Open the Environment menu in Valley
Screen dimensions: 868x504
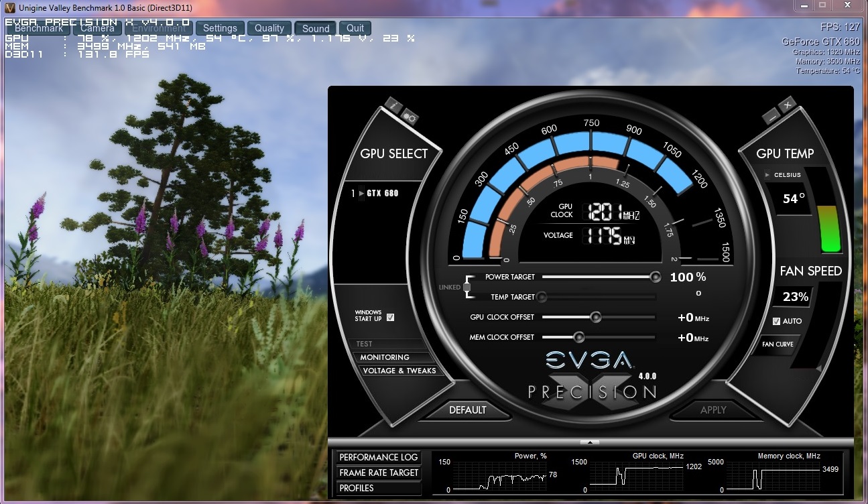point(159,28)
